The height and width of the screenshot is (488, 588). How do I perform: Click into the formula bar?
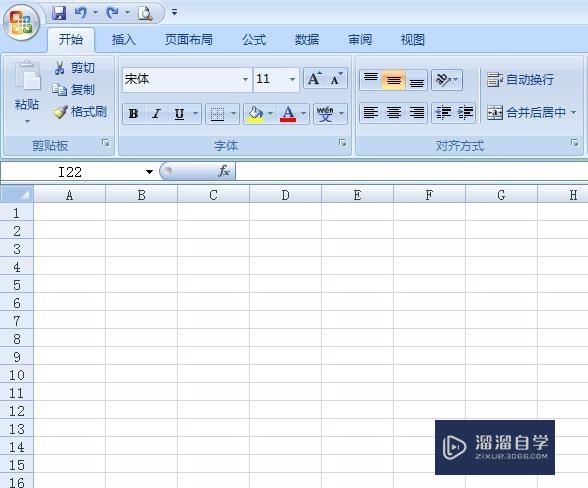(x=411, y=171)
